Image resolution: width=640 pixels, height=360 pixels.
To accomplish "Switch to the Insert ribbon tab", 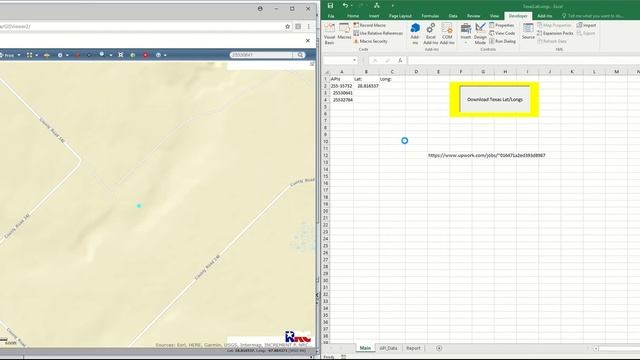I will tap(374, 16).
